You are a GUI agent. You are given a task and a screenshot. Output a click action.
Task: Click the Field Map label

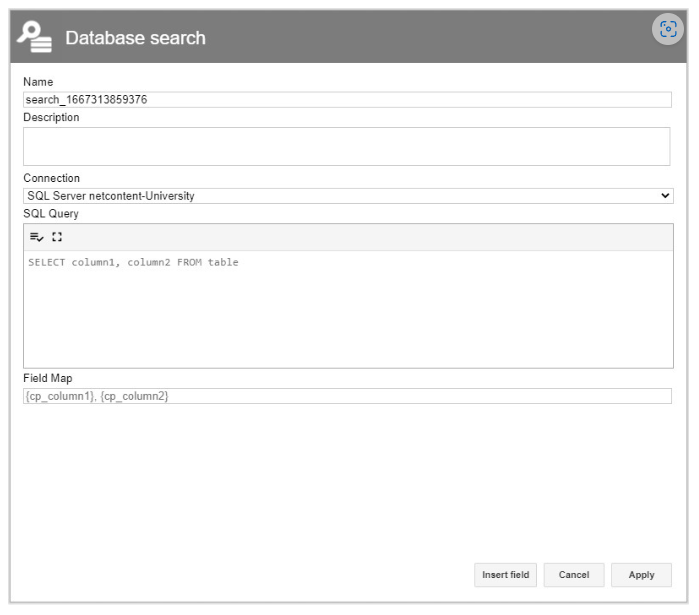48,378
